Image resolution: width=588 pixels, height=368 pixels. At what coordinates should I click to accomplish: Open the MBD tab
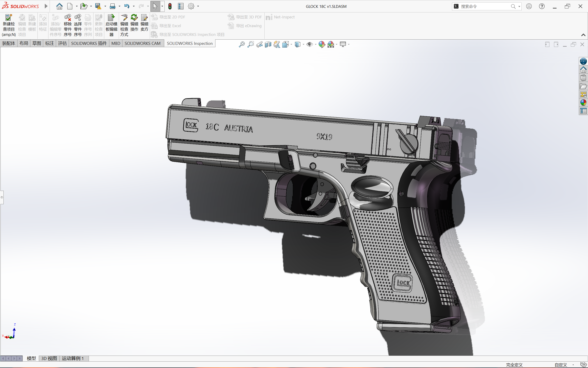click(116, 43)
